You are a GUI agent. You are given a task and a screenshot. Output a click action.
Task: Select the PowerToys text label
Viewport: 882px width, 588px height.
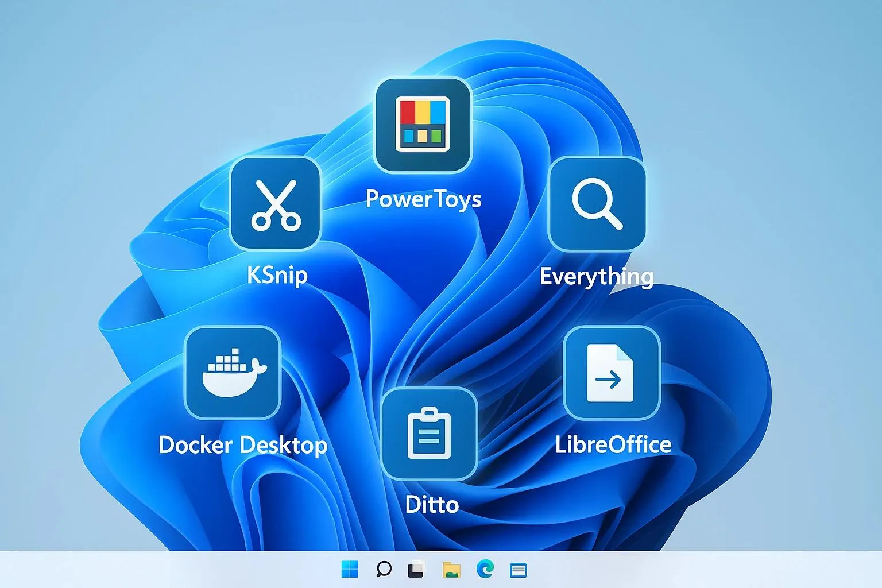[x=423, y=199]
